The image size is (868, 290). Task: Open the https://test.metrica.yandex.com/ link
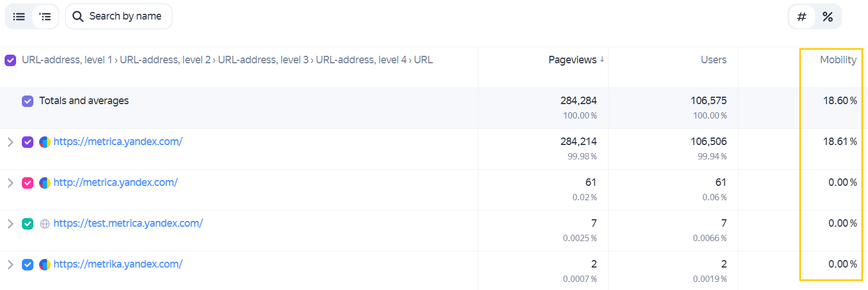tap(128, 223)
